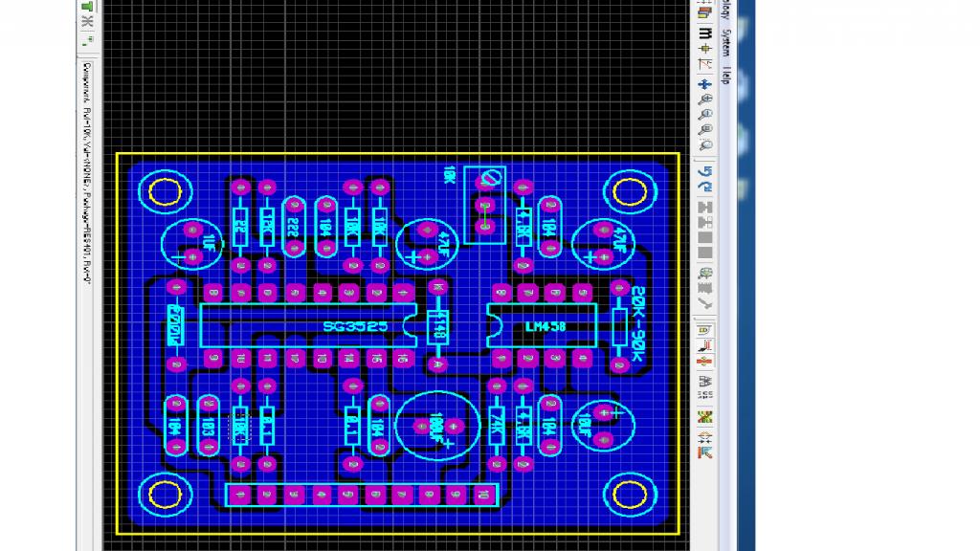The height and width of the screenshot is (551, 980).
Task: Select the 222 capacitor
Action: (294, 227)
